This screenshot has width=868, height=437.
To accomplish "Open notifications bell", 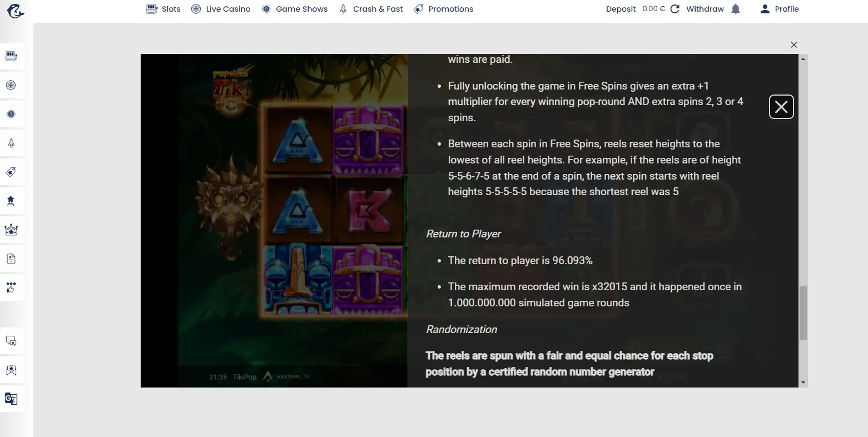I will (x=736, y=9).
